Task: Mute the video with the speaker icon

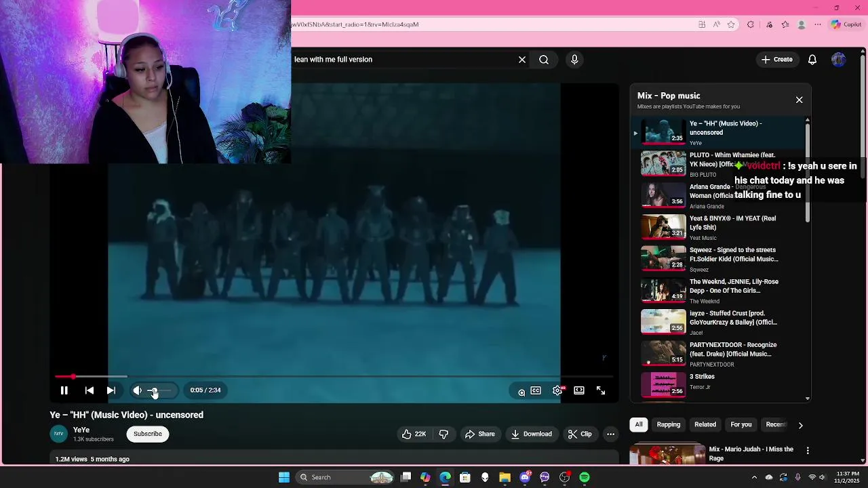Action: coord(137,390)
